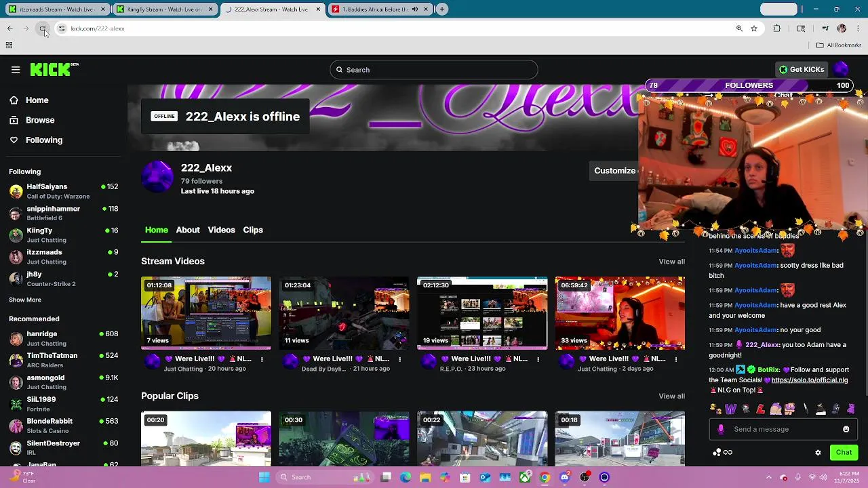View all Stream Videos
868x488 pixels.
click(x=671, y=262)
